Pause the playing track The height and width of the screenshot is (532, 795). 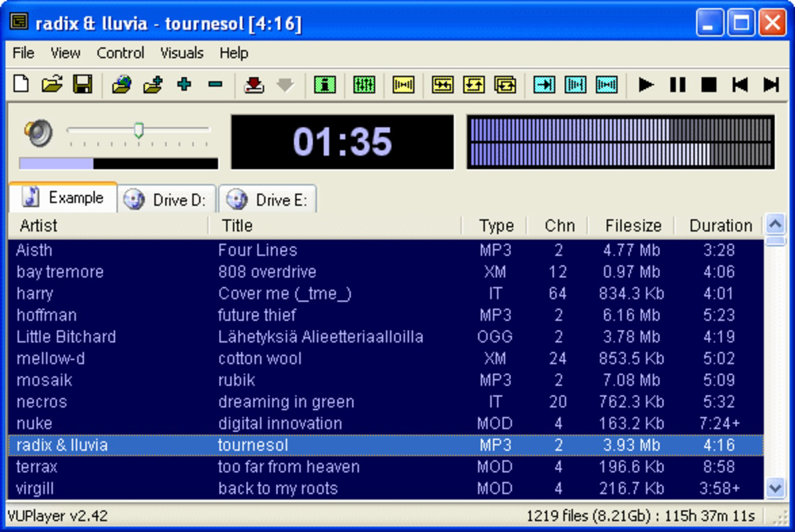(677, 84)
